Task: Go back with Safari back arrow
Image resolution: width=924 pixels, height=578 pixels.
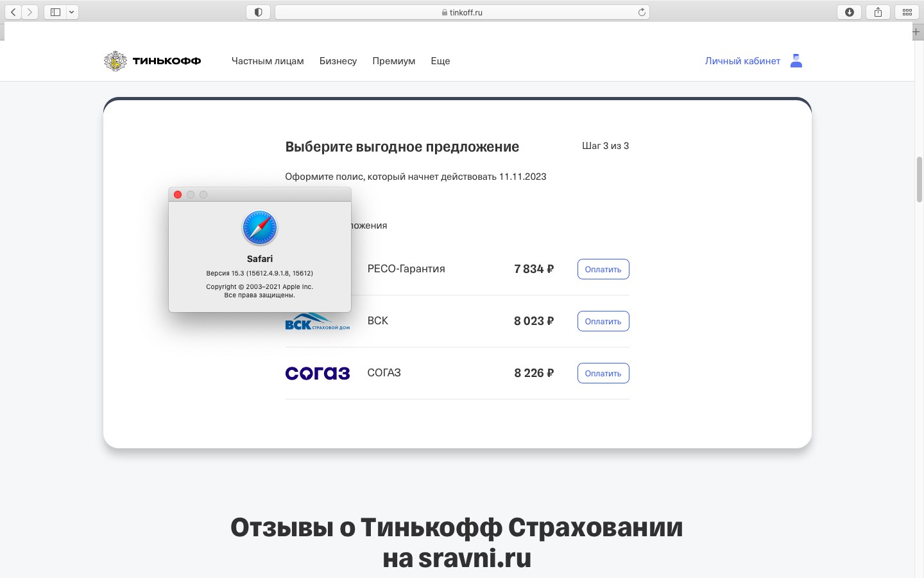Action: 13,12
